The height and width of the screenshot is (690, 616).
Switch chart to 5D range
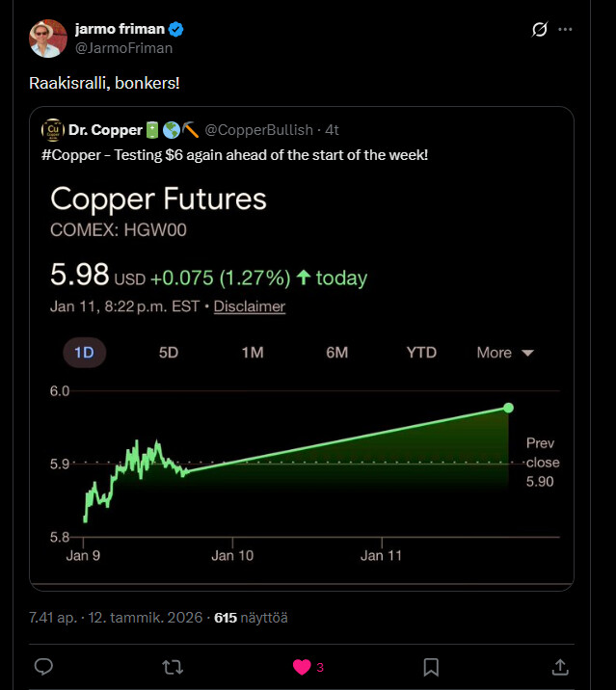point(169,353)
